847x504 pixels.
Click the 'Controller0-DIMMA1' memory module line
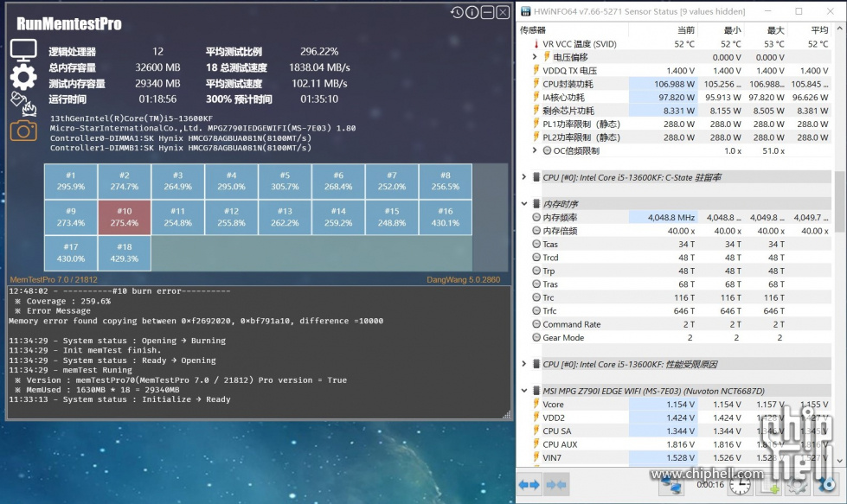pyautogui.click(x=181, y=138)
